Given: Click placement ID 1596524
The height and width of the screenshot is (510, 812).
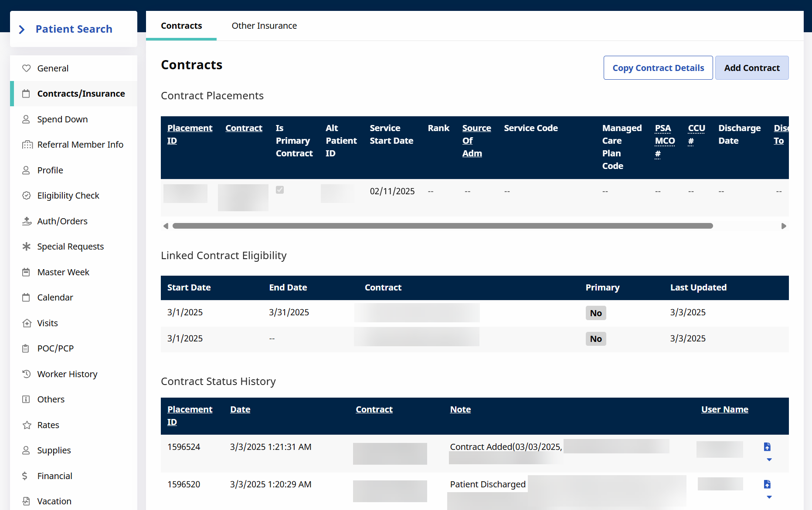Looking at the screenshot, I should tap(183, 447).
